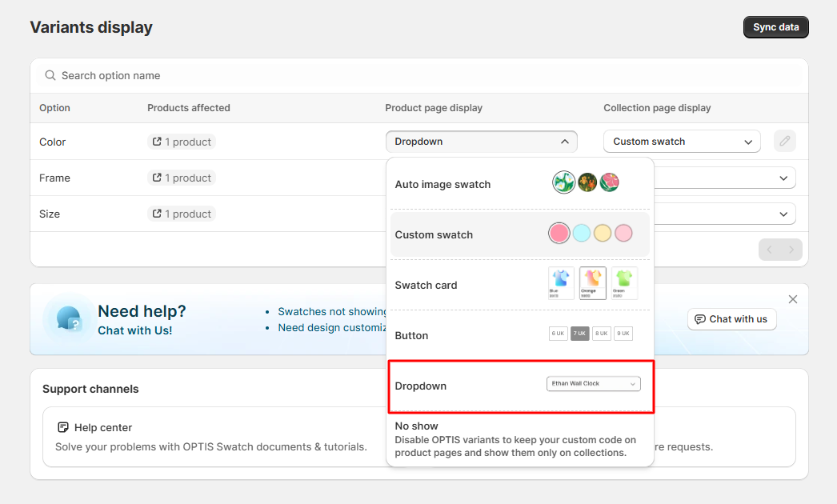Choose the Custom swatch menu option
837x504 pixels.
click(x=520, y=234)
